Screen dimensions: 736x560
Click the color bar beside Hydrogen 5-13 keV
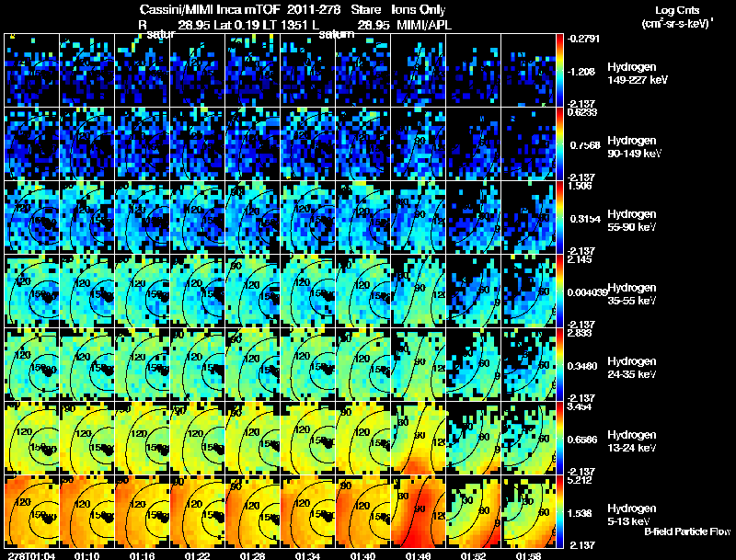(x=559, y=512)
